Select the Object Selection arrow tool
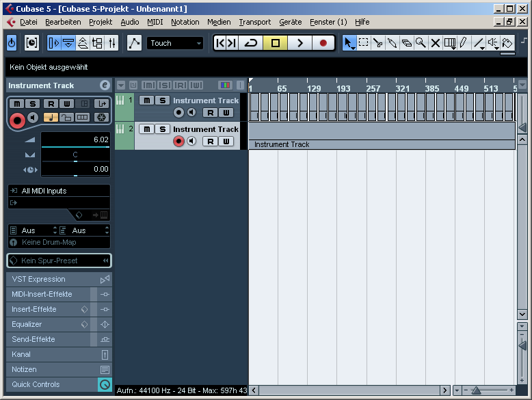Viewport: 532px width, 400px height. (349, 43)
